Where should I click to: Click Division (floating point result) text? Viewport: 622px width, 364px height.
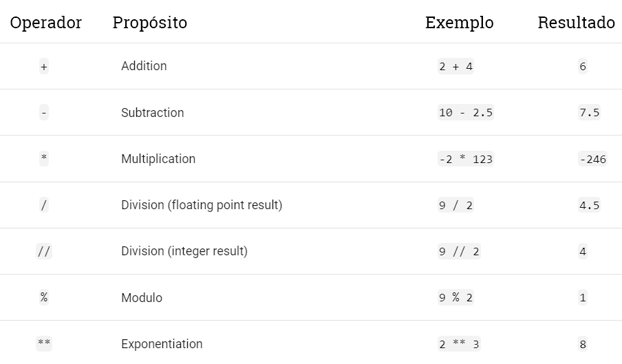(x=202, y=205)
